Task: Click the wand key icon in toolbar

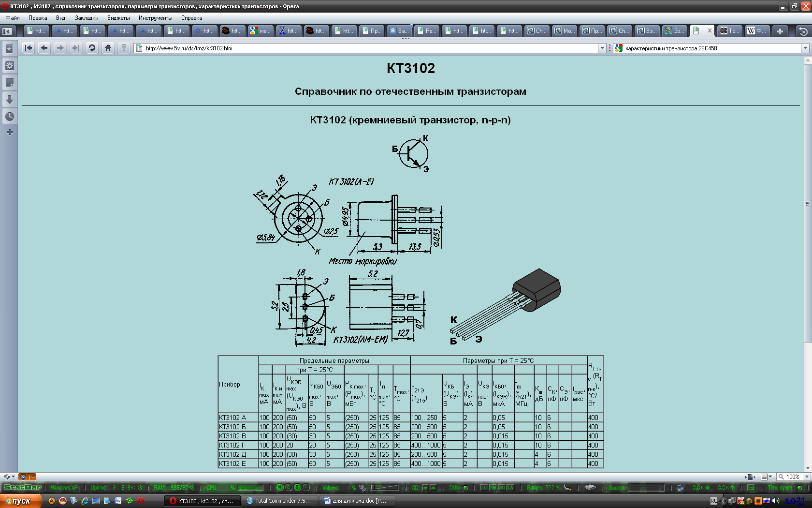Action: (x=124, y=48)
